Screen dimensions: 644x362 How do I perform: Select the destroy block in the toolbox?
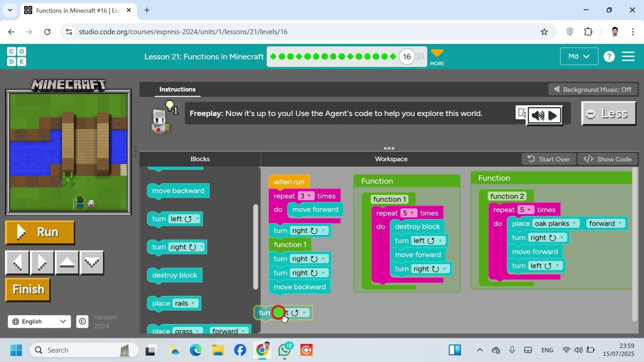click(x=175, y=276)
